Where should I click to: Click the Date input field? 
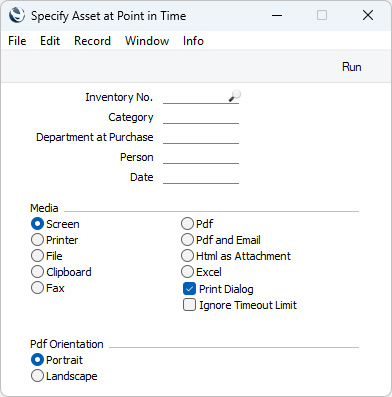201,177
